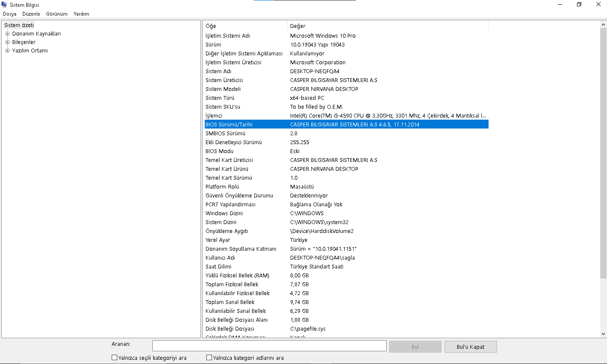Viewport: 607px width, 364px height.
Task: Expand the Yazılım Ortamı tree node
Action: point(7,51)
